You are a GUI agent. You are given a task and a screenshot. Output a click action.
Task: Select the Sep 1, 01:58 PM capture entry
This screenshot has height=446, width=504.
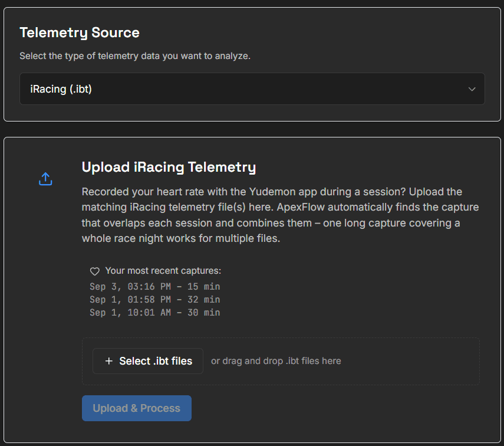[155, 300]
